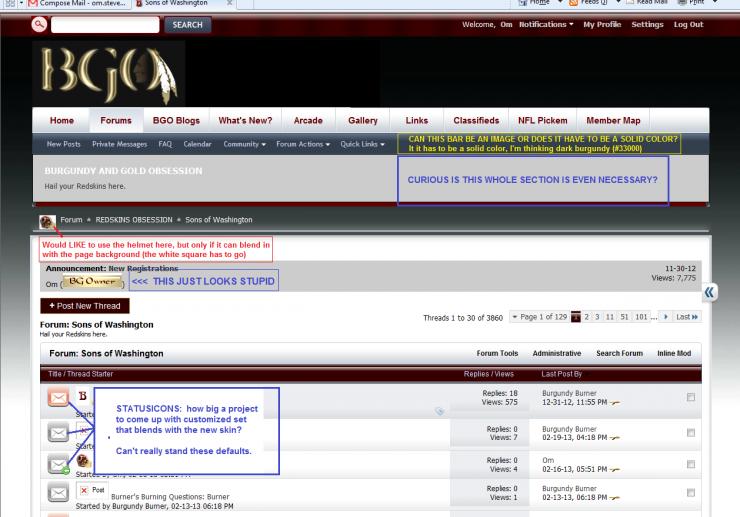Go to last post dated 02-19-13, 04:18 PM
Screen dimensions: 740x517
[614, 438]
